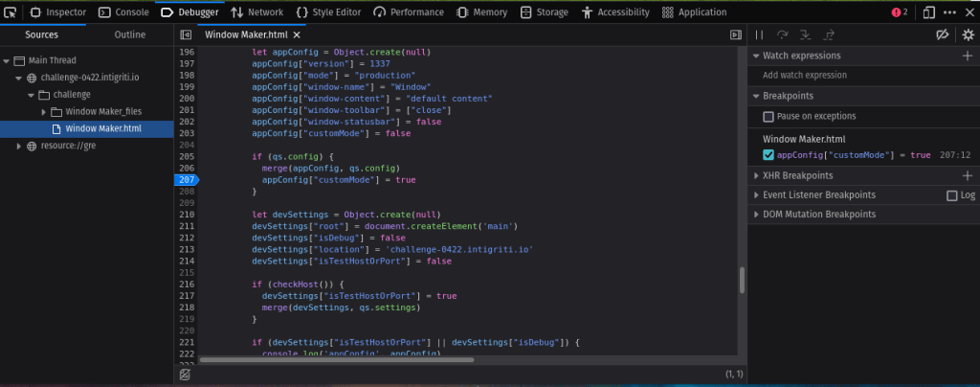
Task: Expand the Window Maker_files folder
Action: point(44,112)
